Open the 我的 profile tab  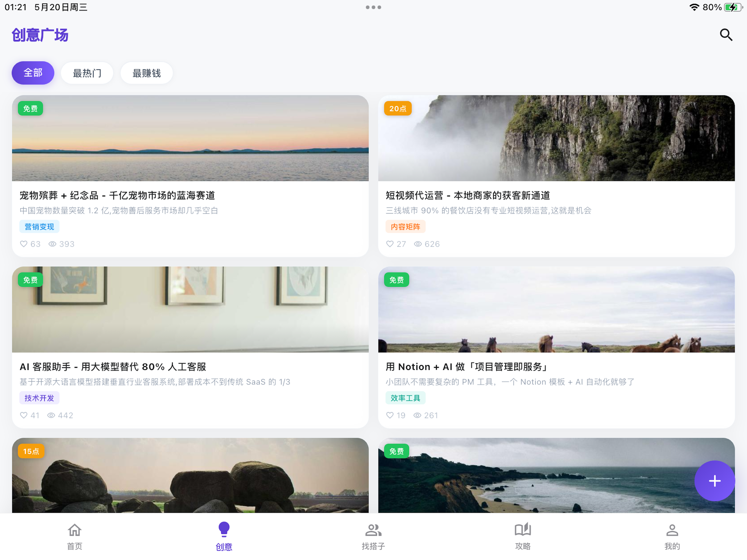pos(672,537)
